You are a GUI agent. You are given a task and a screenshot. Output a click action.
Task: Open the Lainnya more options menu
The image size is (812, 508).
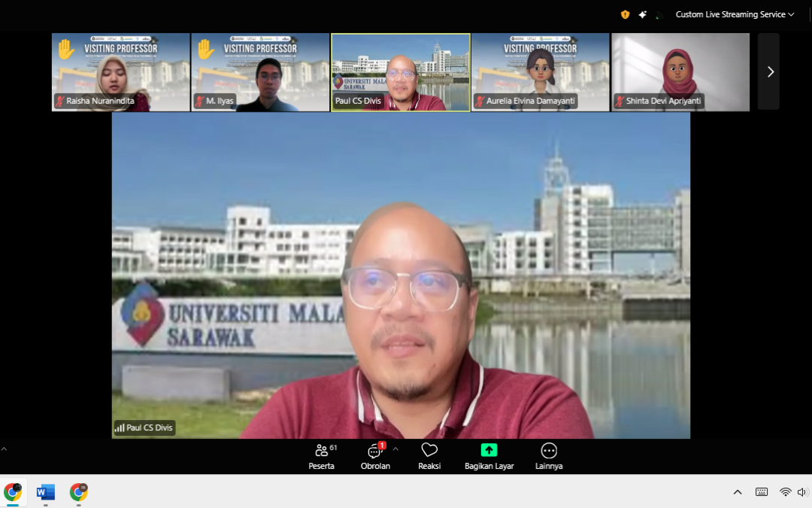(549, 456)
